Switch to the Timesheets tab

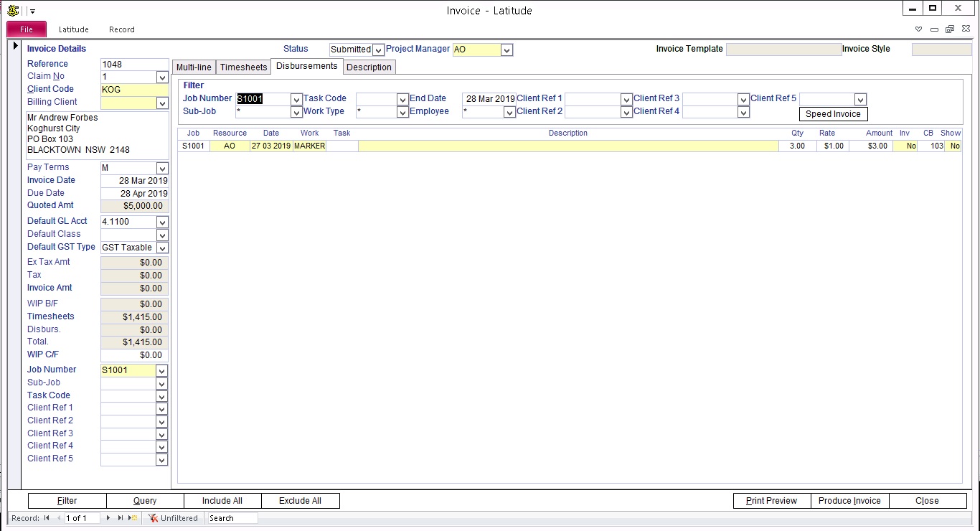point(243,67)
